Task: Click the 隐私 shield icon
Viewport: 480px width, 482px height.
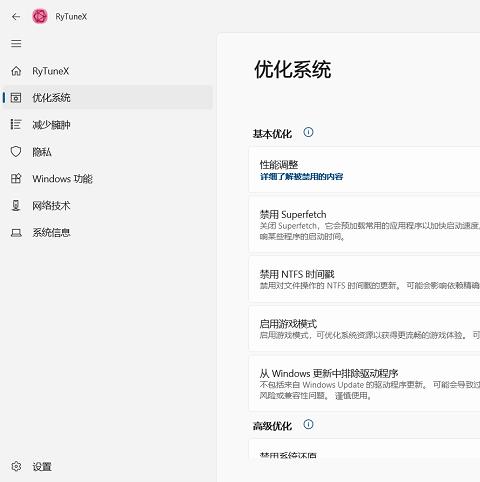Action: tap(16, 152)
